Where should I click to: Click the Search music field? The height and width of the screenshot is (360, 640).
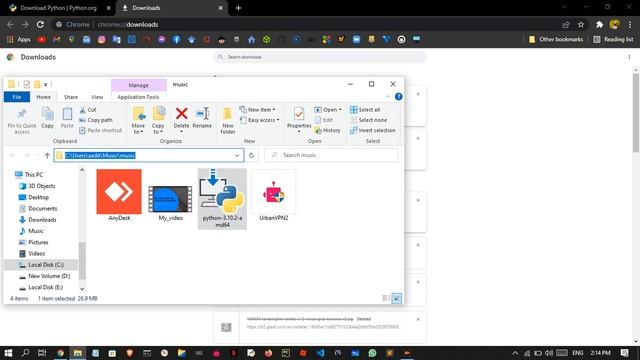(331, 155)
